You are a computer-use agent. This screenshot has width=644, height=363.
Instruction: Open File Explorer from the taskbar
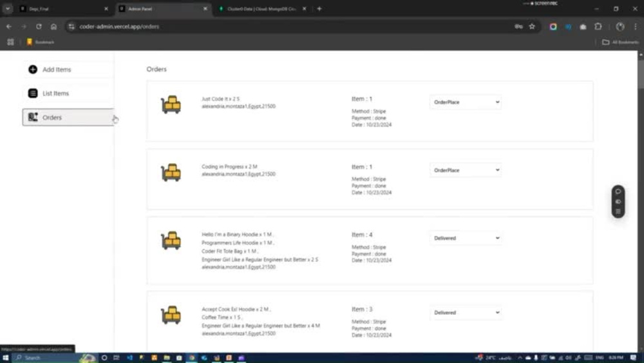(166, 358)
